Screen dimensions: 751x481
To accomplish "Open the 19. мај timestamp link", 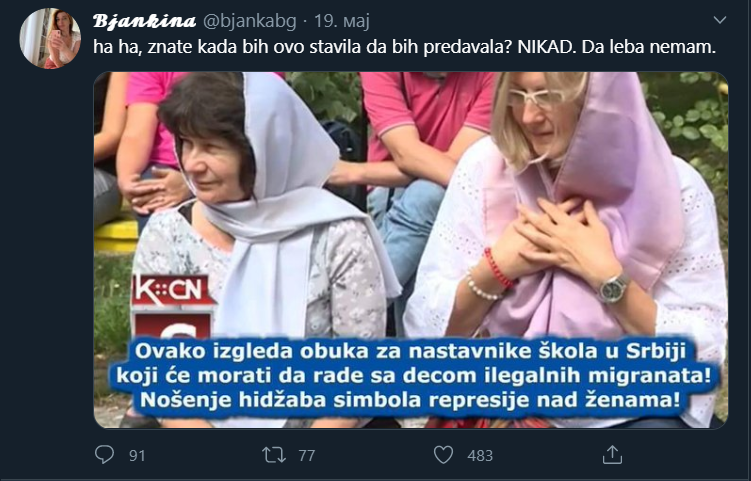I will pos(341,22).
